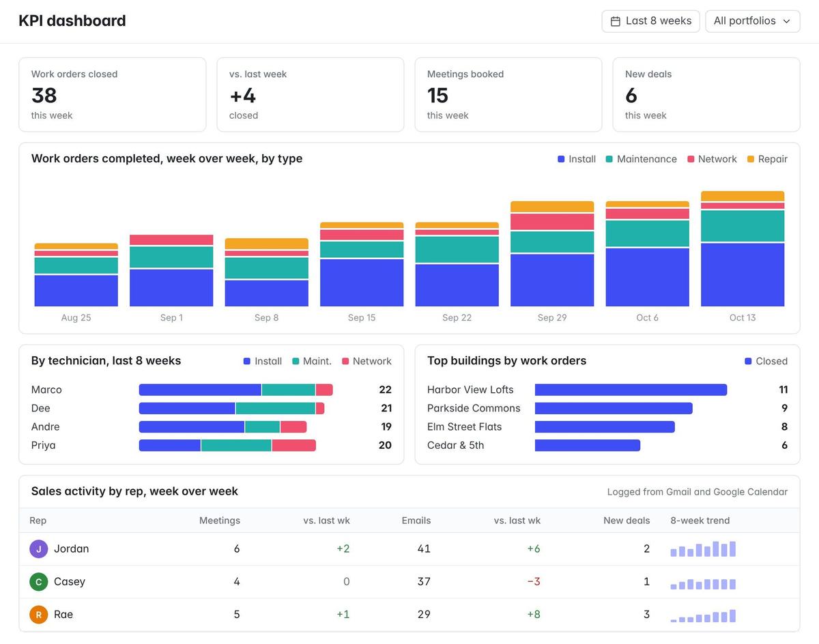Toggle Install series in main chart legend
Image resolution: width=819 pixels, height=644 pixels.
click(x=577, y=159)
